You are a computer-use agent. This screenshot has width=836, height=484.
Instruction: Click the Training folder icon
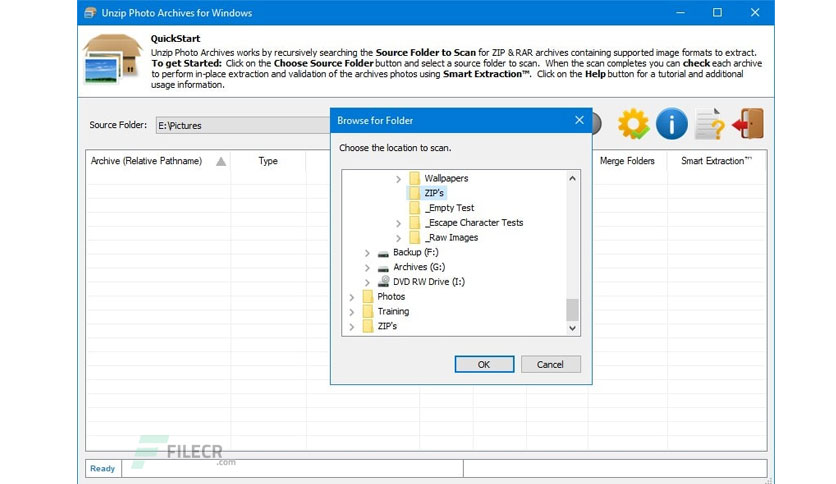pos(367,311)
